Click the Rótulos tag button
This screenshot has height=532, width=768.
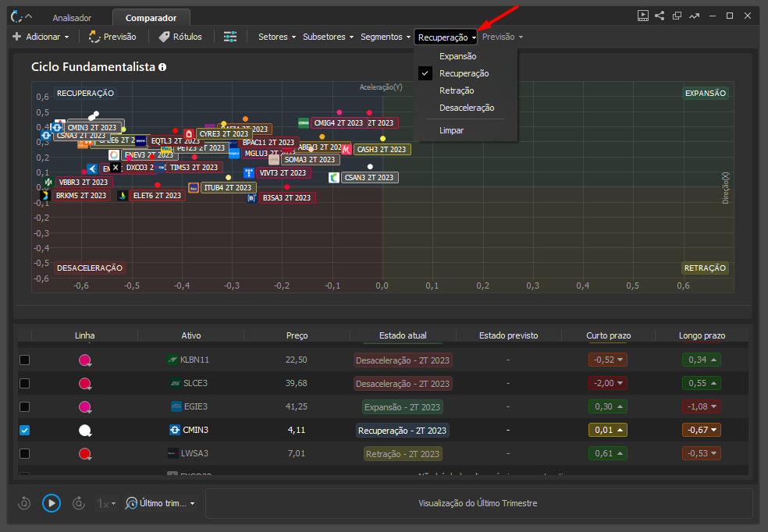[180, 37]
